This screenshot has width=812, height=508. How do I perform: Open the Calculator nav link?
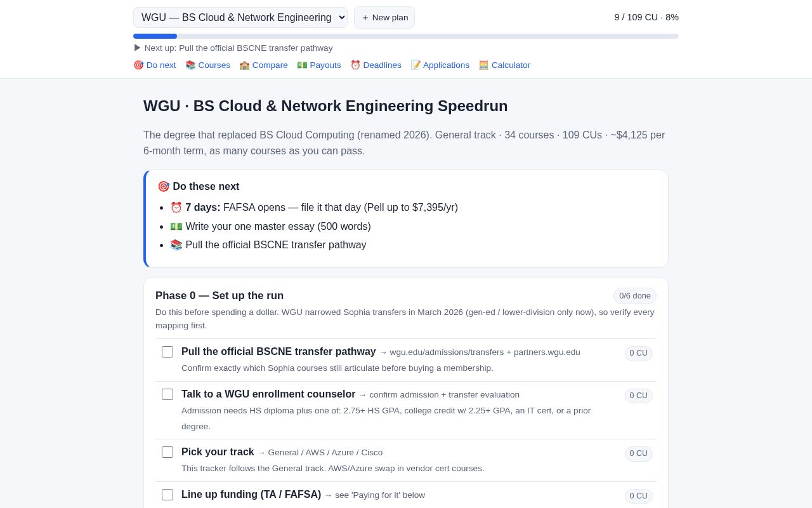504,65
